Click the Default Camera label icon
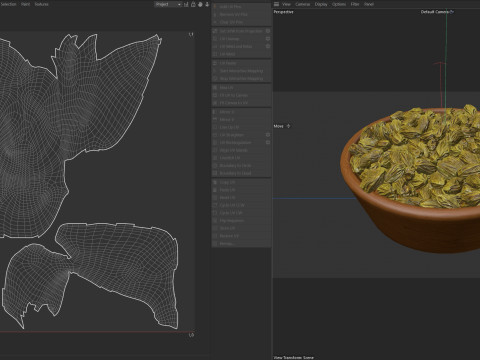 pos(452,12)
